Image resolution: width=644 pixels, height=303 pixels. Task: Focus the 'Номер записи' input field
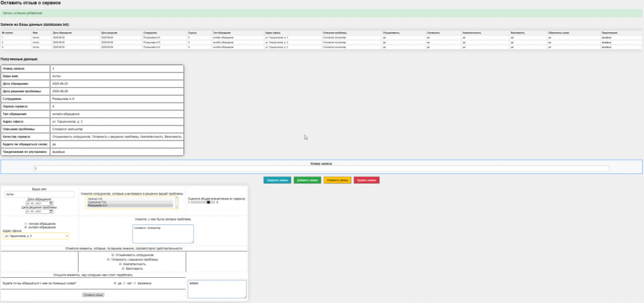pos(321,168)
